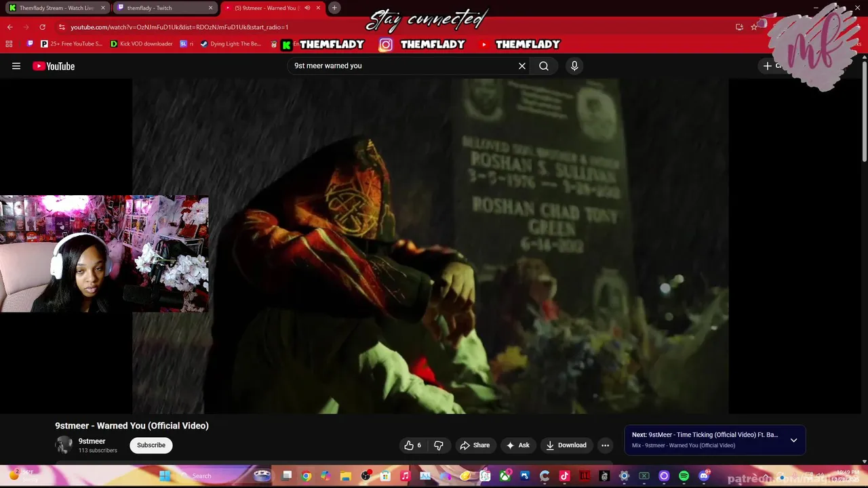
Task: Open 9stmeer channel avatar
Action: [x=64, y=445]
